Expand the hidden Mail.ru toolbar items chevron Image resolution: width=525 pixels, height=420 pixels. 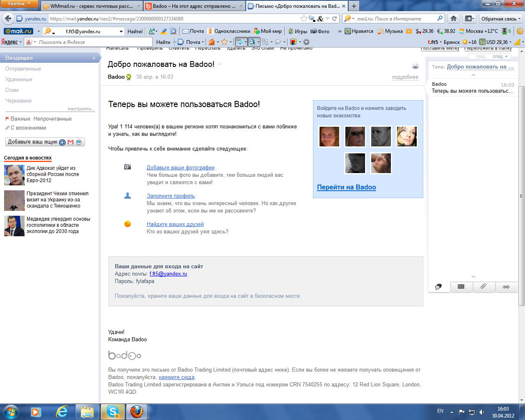point(340,31)
